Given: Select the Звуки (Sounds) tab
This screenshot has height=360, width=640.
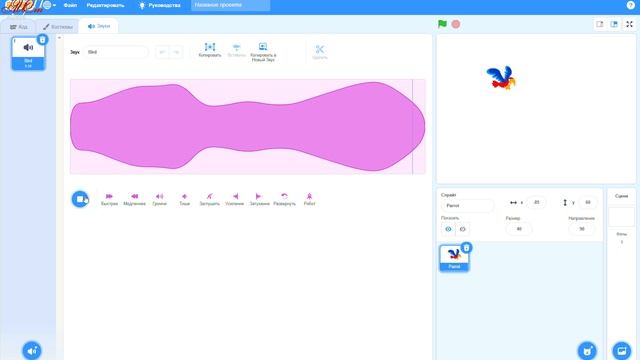Looking at the screenshot, I should 99,26.
